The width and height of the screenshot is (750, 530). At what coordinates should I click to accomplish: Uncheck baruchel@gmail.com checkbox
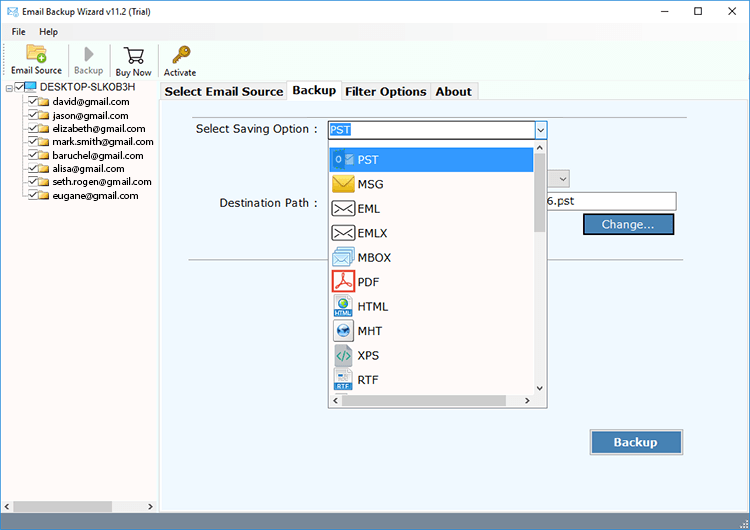tap(33, 155)
